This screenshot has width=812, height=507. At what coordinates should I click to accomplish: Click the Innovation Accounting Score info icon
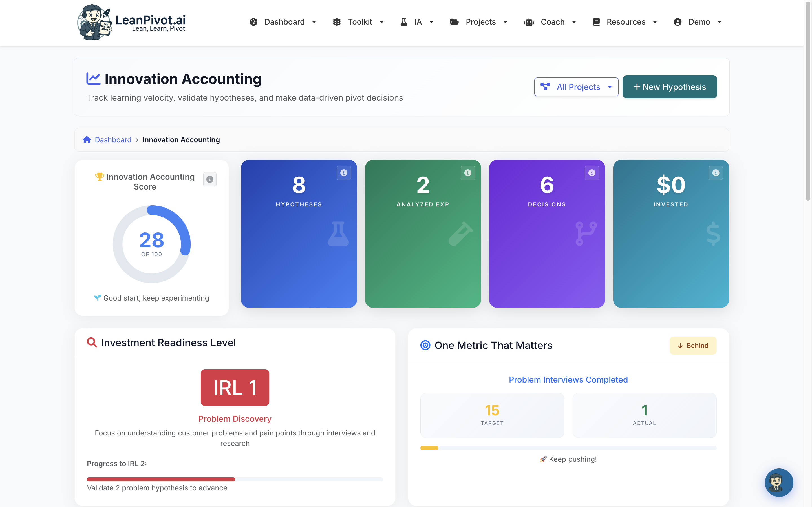click(210, 179)
